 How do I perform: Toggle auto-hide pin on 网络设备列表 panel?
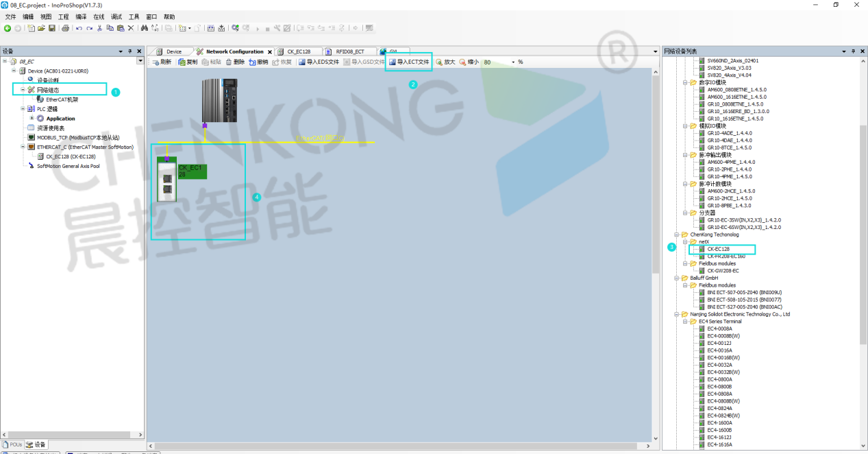853,51
